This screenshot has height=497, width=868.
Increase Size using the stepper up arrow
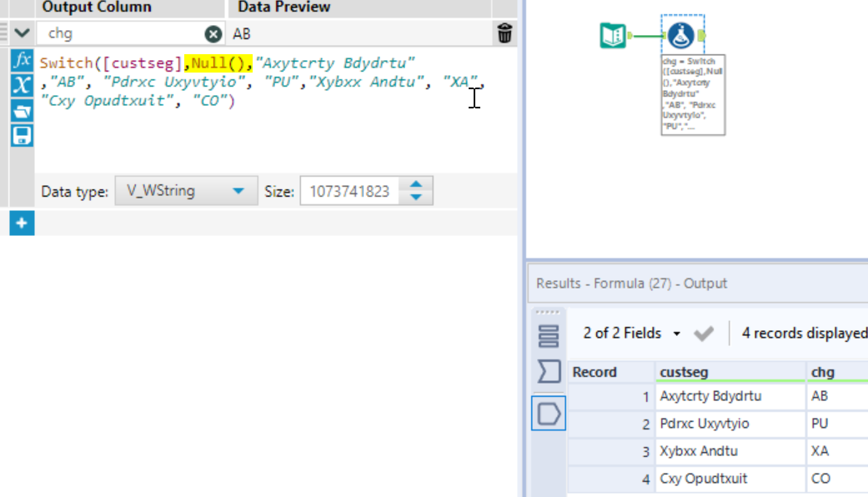(416, 185)
